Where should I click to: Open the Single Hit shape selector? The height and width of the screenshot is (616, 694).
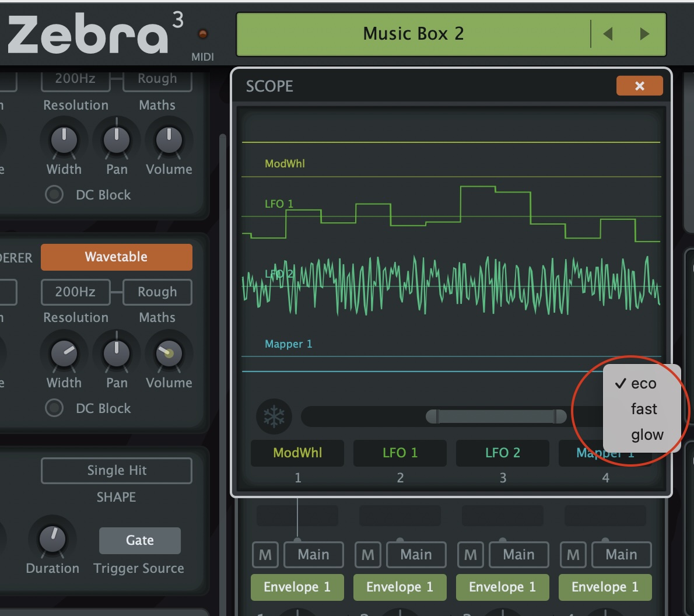pos(117,470)
